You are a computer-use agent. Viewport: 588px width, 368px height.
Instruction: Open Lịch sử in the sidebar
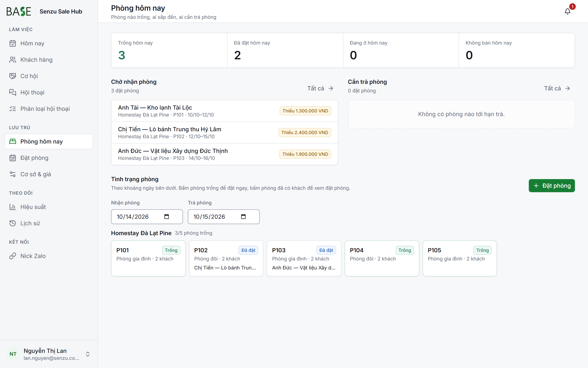[x=49, y=223]
